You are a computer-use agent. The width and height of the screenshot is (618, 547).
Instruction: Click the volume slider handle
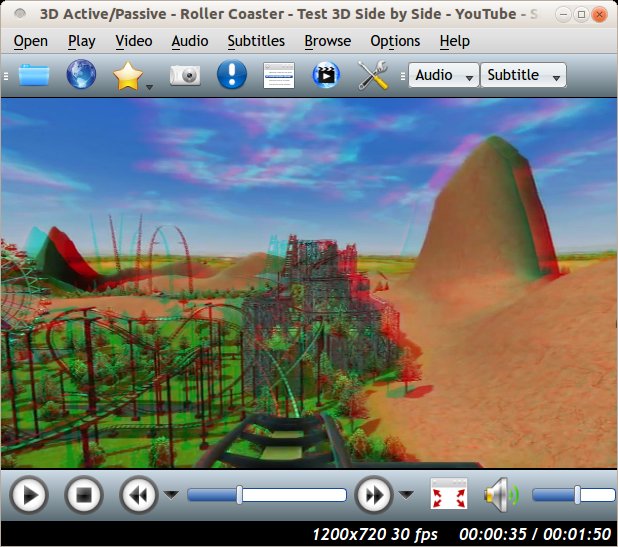click(577, 495)
